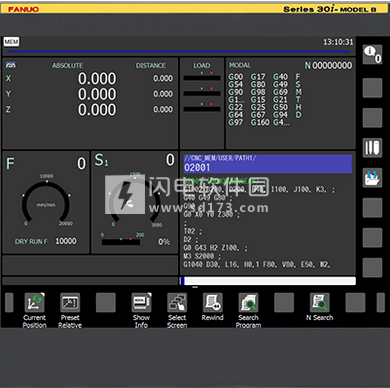This screenshot has width=390, height=388.
Task: Click the G17 modal code
Action: click(258, 77)
